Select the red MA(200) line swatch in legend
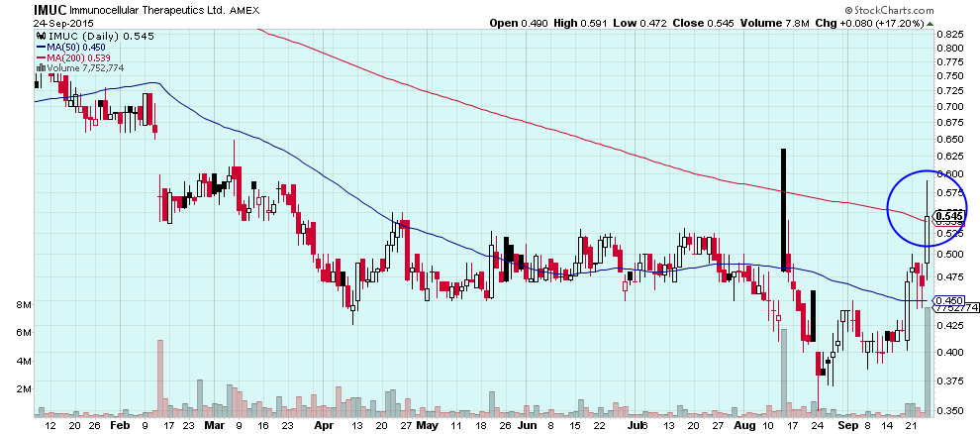Screen dimensions: 980x434 pos(41,56)
